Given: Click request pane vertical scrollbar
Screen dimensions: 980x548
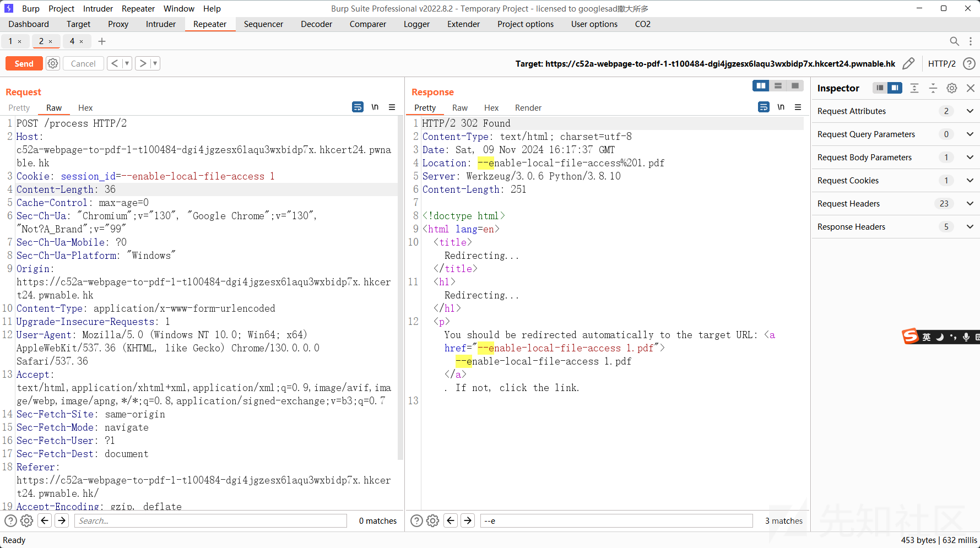Looking at the screenshot, I should [400, 287].
